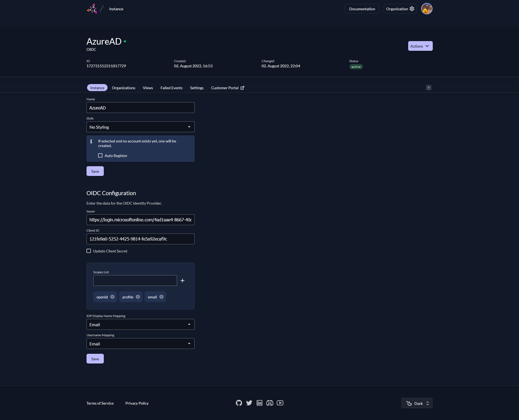This screenshot has height=420, width=519.
Task: Change IDP Display Name Mapping dropdown
Action: click(x=140, y=324)
